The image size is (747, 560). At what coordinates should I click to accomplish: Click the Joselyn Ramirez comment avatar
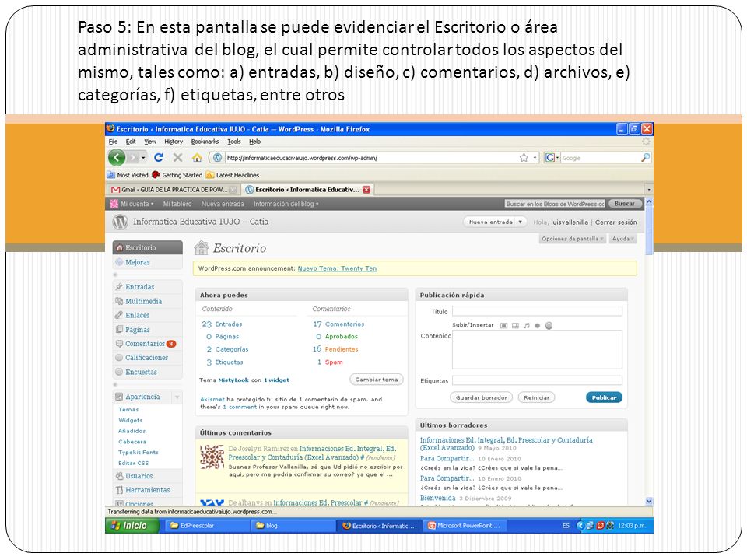click(212, 457)
